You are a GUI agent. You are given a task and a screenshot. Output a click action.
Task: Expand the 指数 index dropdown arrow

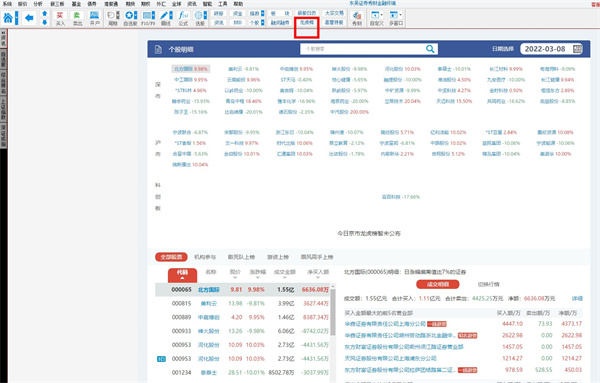(x=262, y=13)
